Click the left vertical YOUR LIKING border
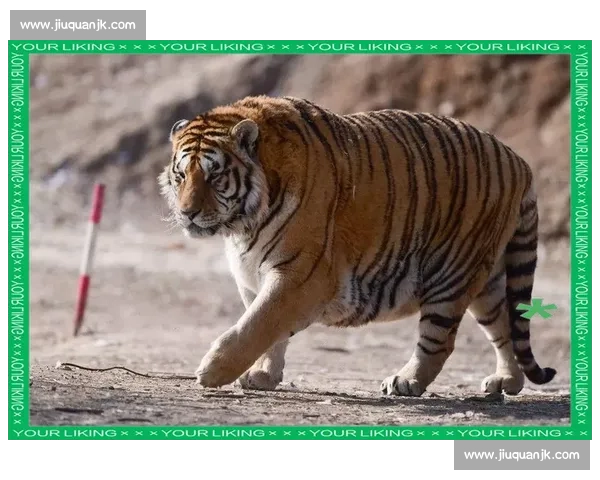 click(x=18, y=240)
